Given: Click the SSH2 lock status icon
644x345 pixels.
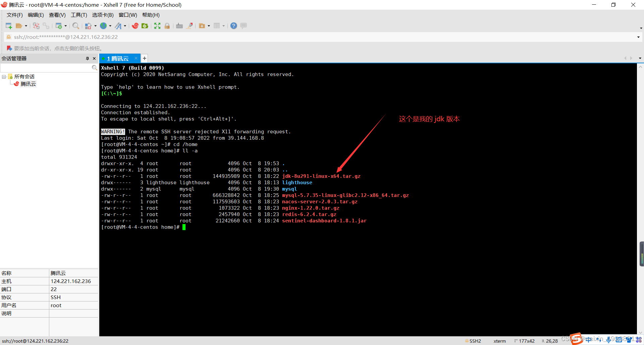Looking at the screenshot, I should coord(467,341).
